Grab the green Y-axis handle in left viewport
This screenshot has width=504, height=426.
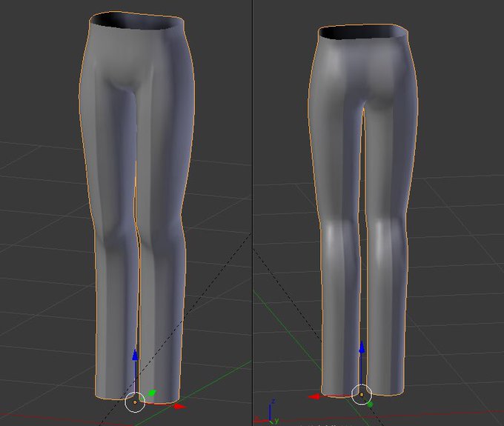coord(152,393)
